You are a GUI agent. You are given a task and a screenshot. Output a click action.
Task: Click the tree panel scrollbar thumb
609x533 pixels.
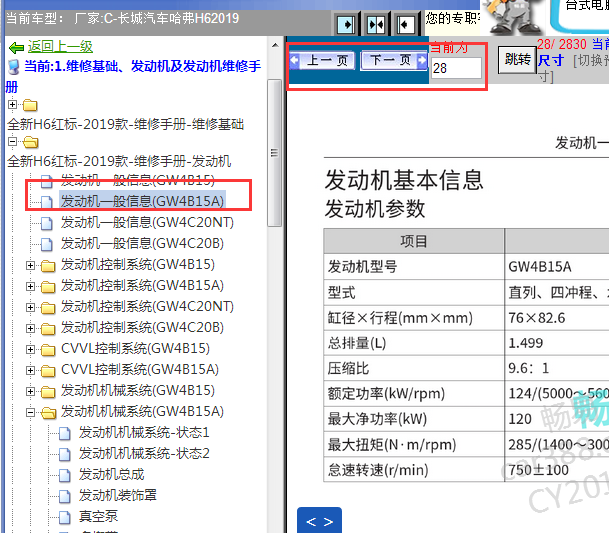tap(275, 153)
